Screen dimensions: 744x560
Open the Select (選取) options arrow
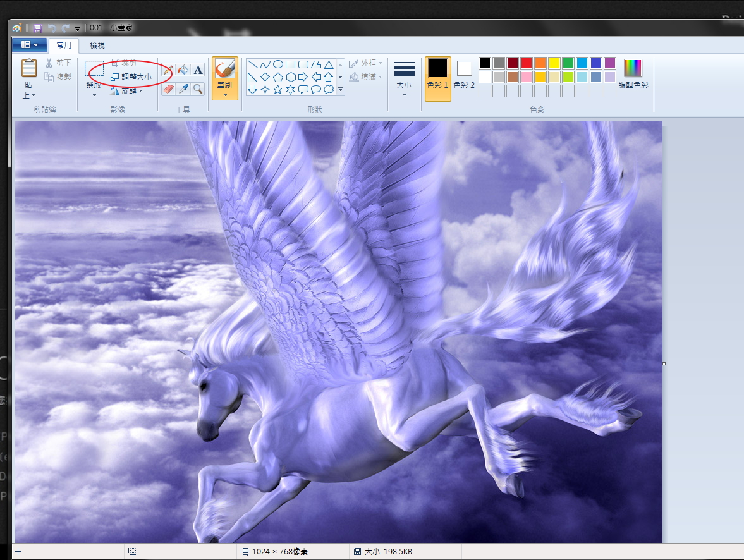[94, 95]
